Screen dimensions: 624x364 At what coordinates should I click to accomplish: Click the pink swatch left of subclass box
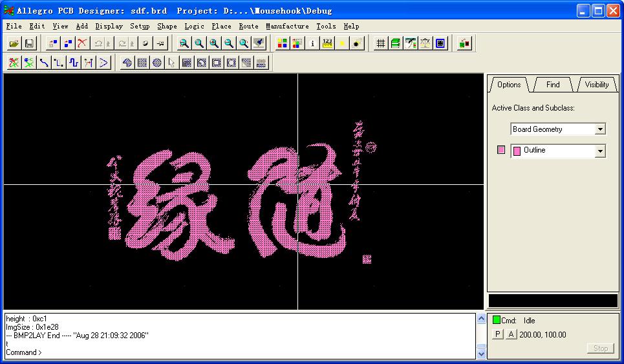click(501, 149)
